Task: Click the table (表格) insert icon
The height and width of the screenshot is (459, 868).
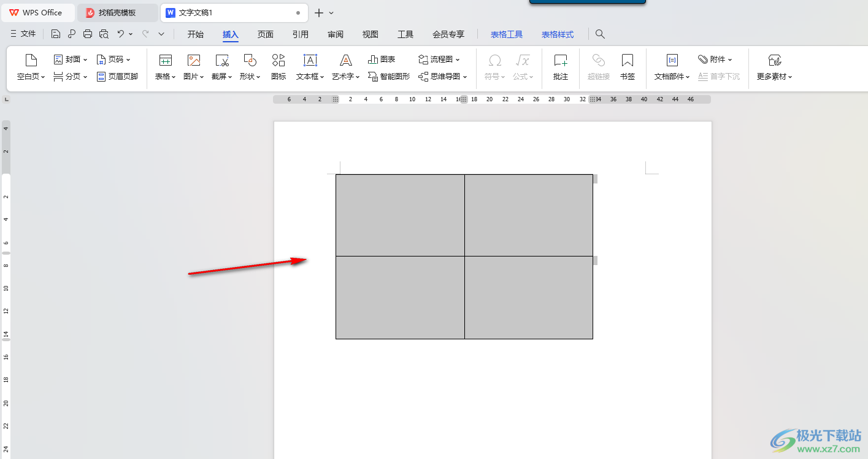Action: point(165,60)
